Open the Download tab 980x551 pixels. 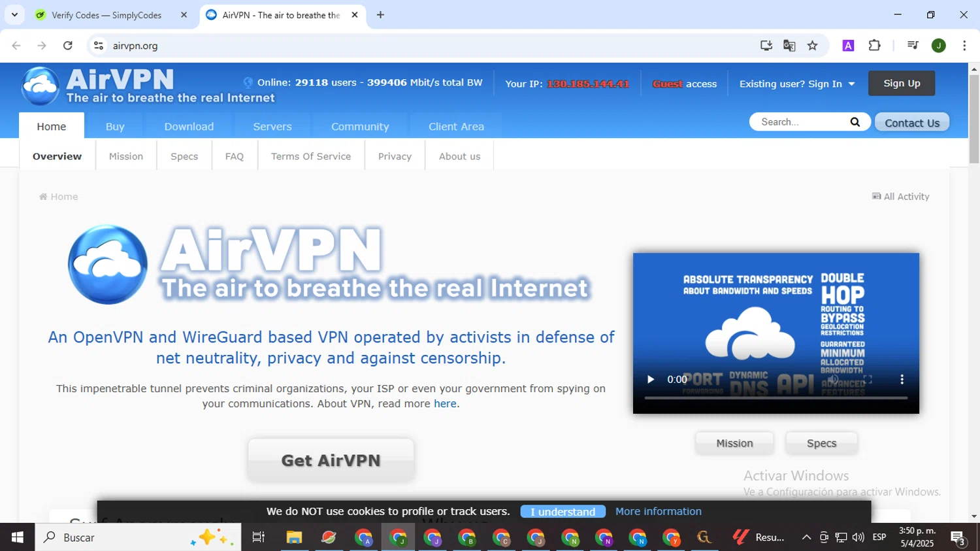pyautogui.click(x=189, y=126)
